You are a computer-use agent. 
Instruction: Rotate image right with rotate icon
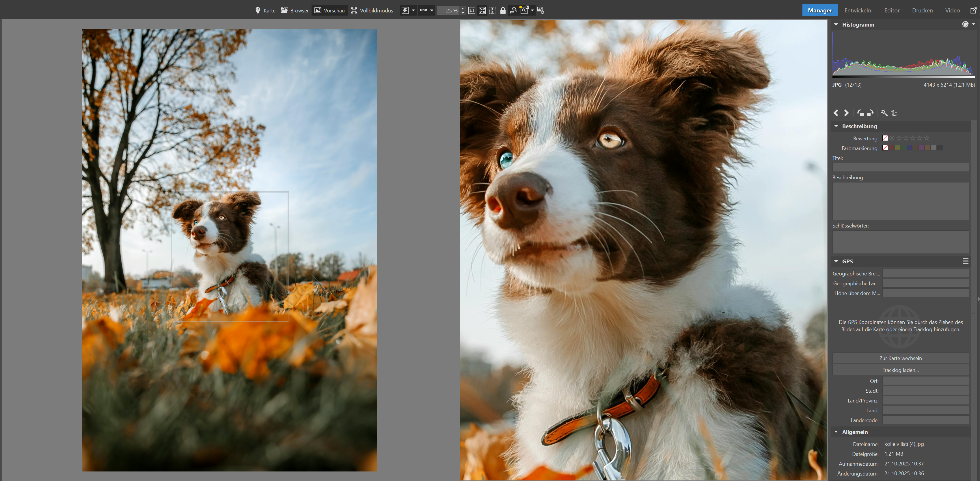[871, 113]
